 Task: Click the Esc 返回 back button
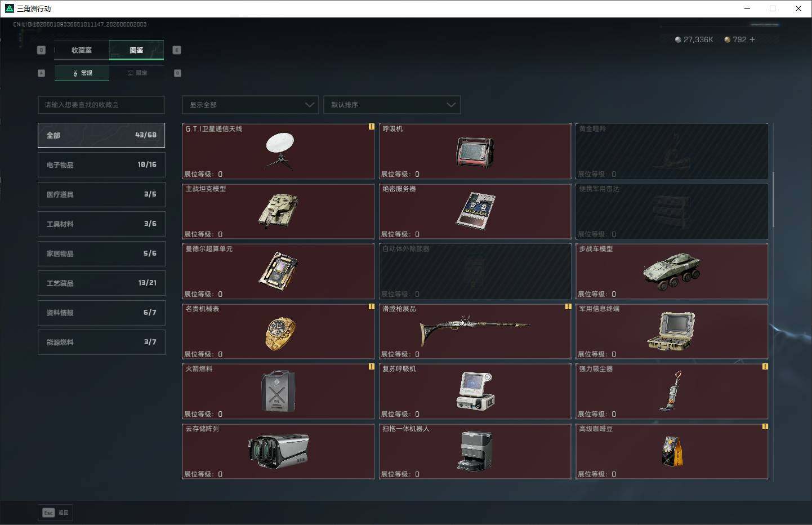click(55, 513)
